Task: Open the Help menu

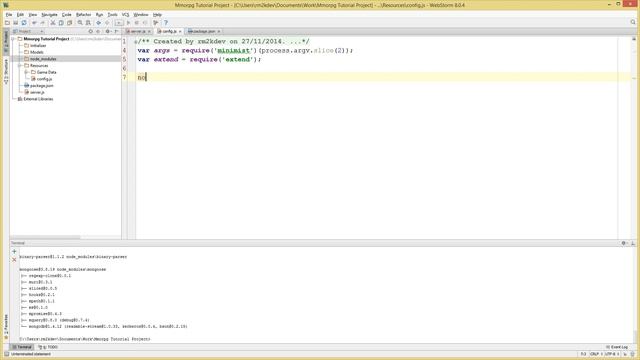Action: point(157,15)
